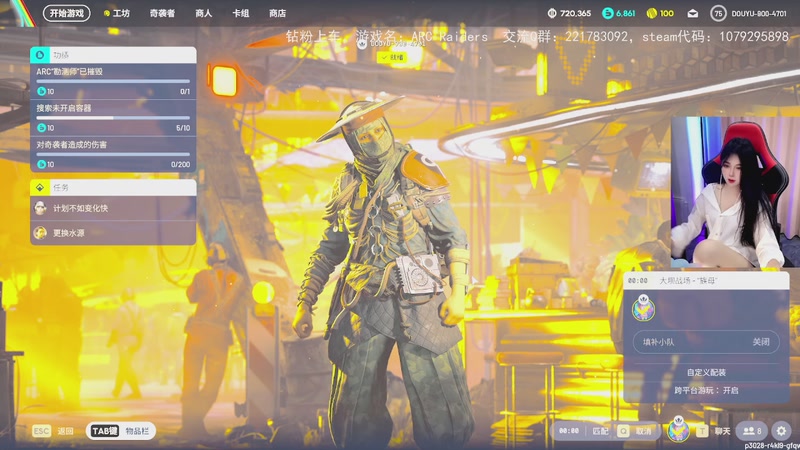The image size is (800, 450).
Task: Select the ARC"勘测师"已摧毁 feat entry
Action: click(113, 81)
